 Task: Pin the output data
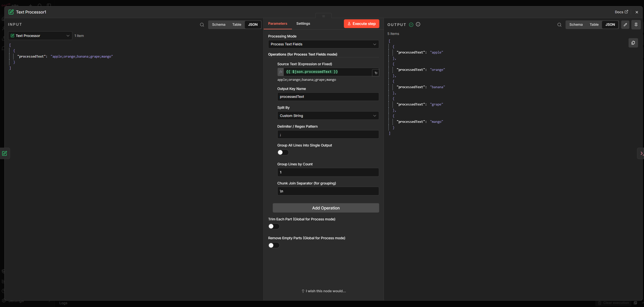[636, 25]
